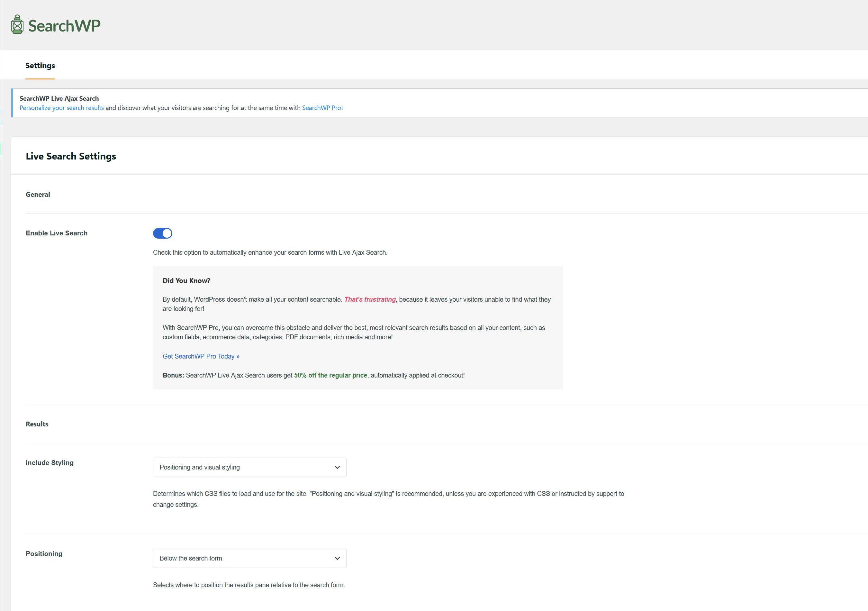Follow 'Get SearchWP Pro Today »' link
Image resolution: width=868 pixels, height=611 pixels.
click(x=201, y=356)
